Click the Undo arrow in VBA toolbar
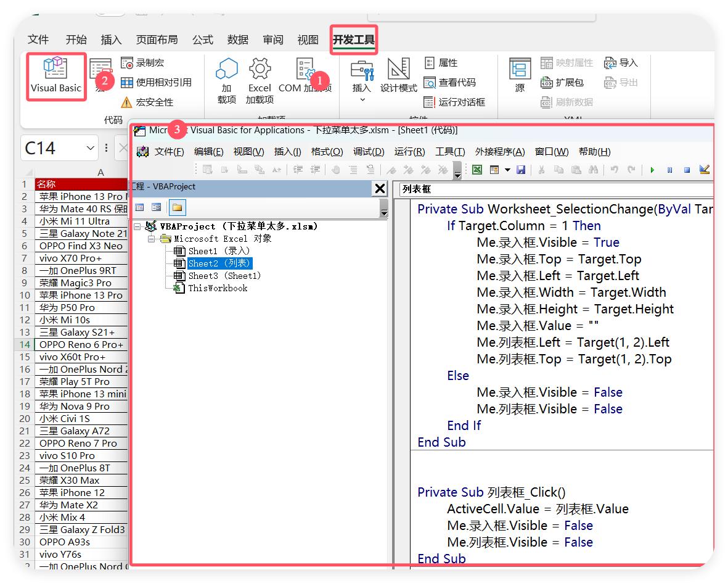728x583 pixels. click(614, 170)
